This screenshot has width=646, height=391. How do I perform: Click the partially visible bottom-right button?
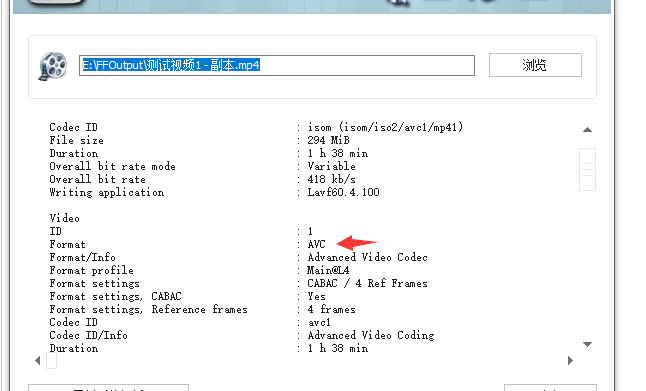point(550,388)
